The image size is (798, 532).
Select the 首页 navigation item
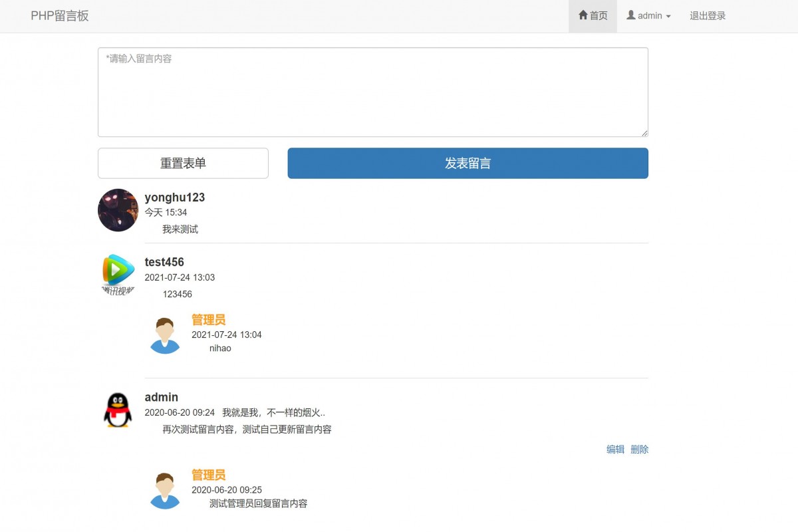pos(593,15)
